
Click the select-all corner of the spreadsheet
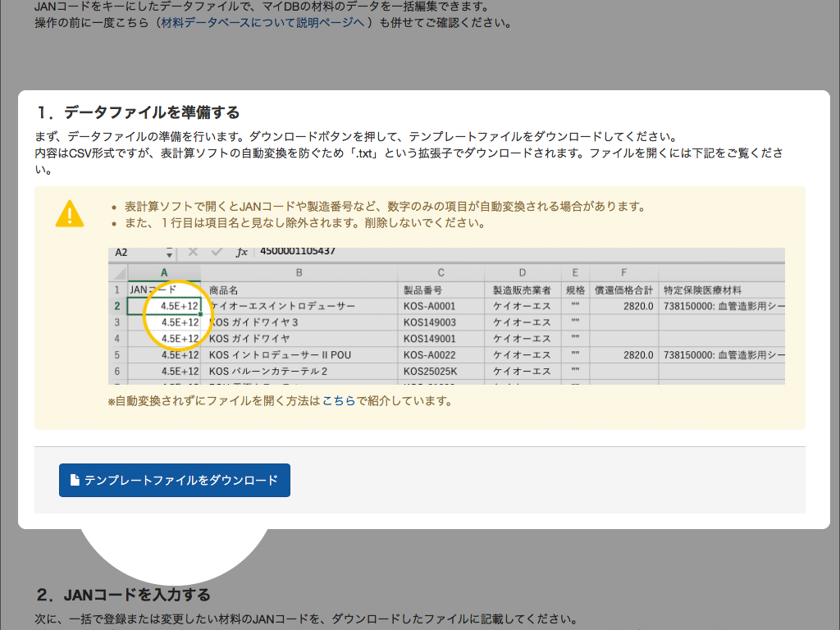(x=117, y=272)
